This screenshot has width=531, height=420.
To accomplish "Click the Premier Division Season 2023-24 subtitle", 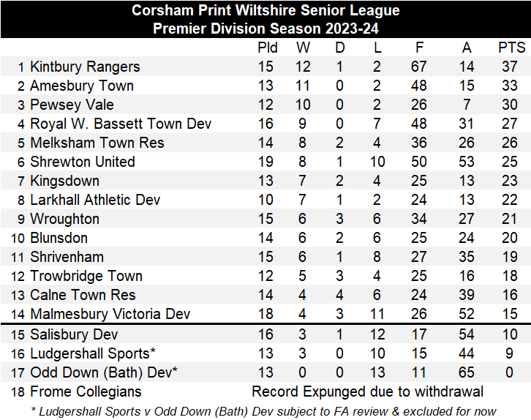I will pyautogui.click(x=265, y=29).
